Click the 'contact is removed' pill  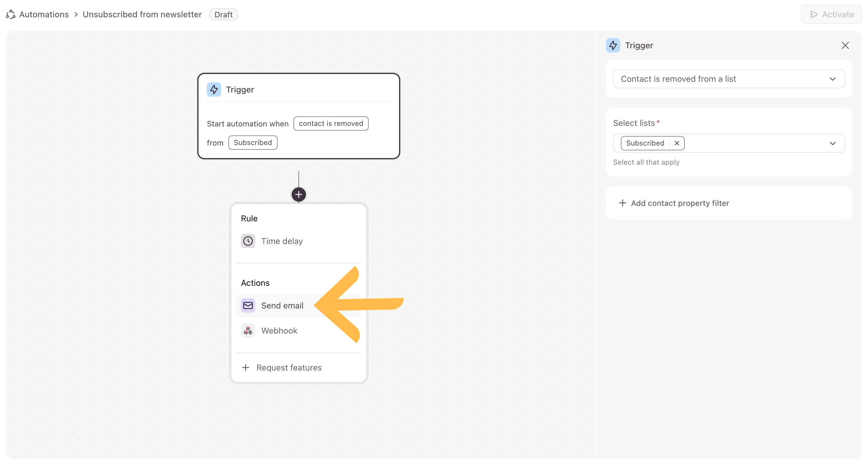[330, 124]
